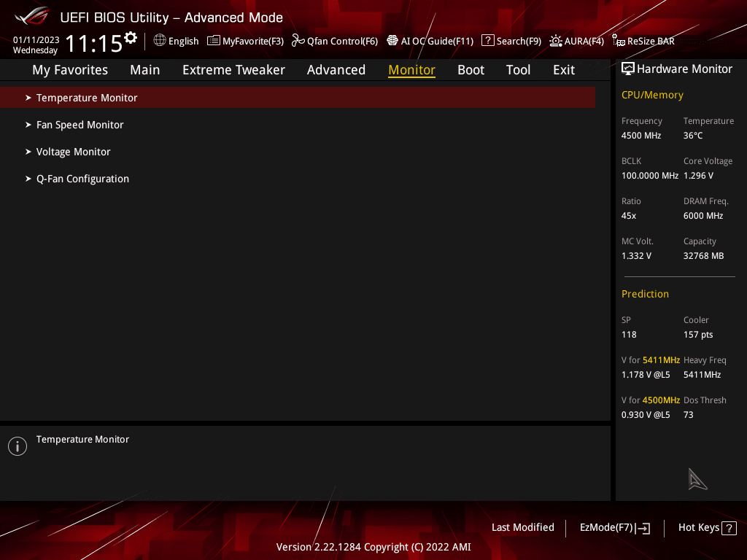Image resolution: width=747 pixels, height=560 pixels.
Task: Click cooler score 157 pts
Action: click(698, 335)
